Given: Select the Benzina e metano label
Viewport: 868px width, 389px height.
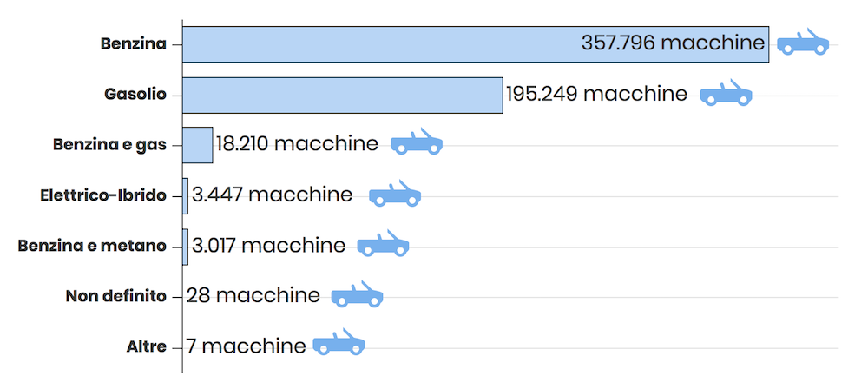Looking at the screenshot, I should [92, 246].
